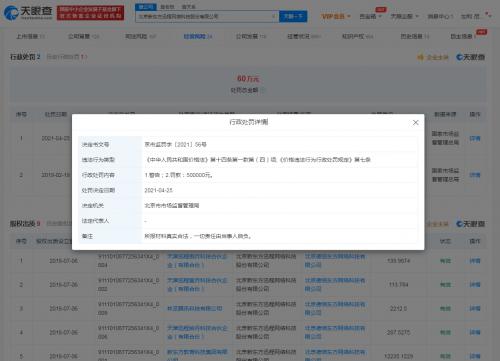Click the 处罚决定日期 value 2021-04-25

[158, 190]
